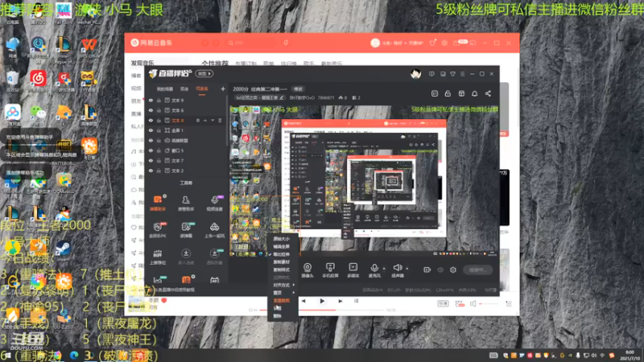Open the 读弹幕 tool
The image size is (644, 362).
coord(186,230)
